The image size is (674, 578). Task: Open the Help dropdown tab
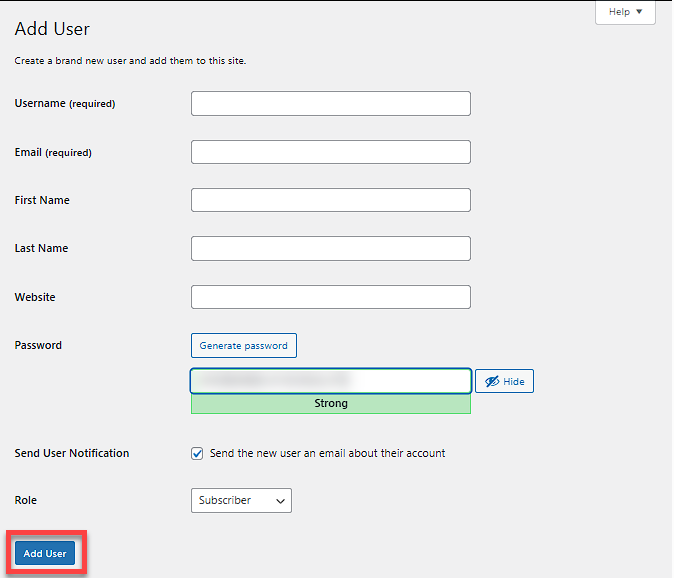coord(625,12)
